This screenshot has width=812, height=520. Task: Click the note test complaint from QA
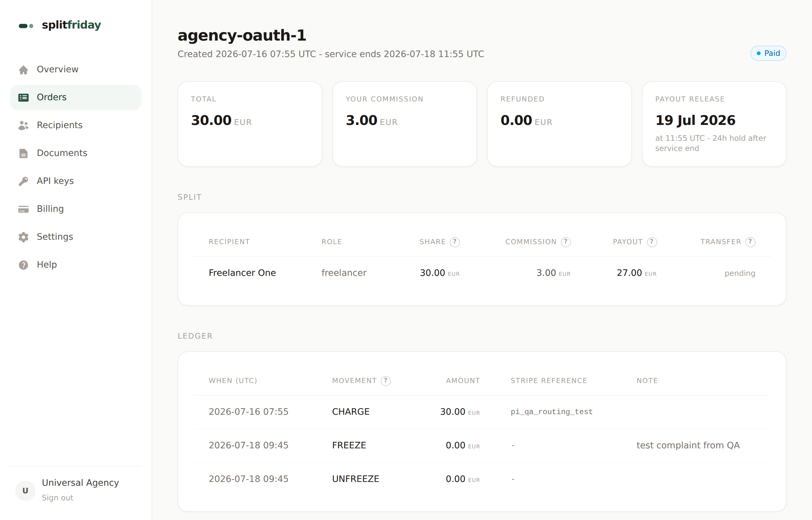pos(688,445)
